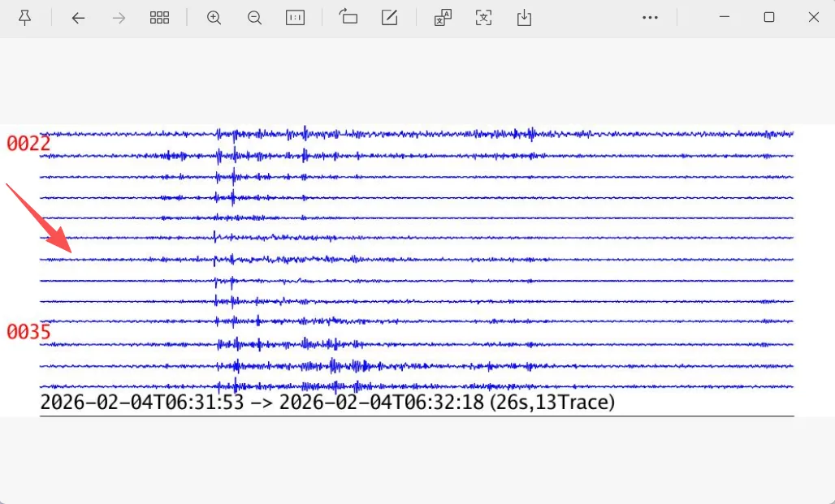Go forward to the next image
This screenshot has height=504, width=835.
(x=119, y=18)
